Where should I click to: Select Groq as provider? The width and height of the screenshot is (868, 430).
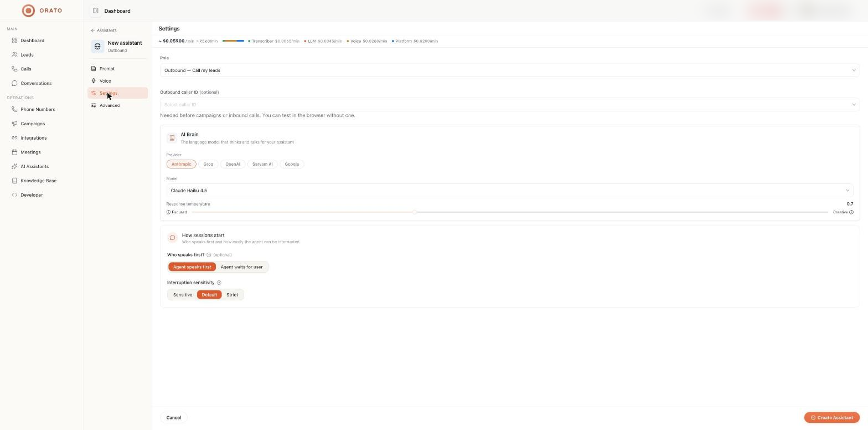point(208,164)
